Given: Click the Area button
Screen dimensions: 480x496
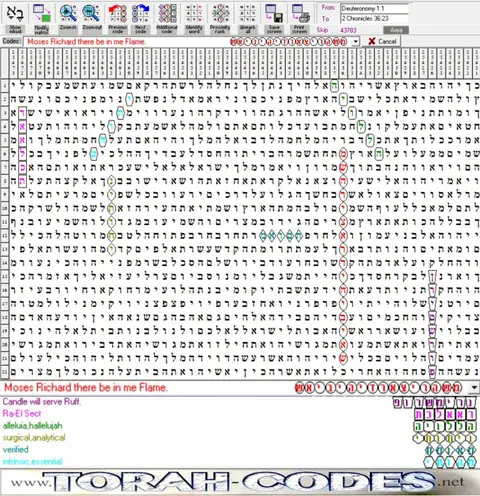Looking at the screenshot, I should 396,30.
